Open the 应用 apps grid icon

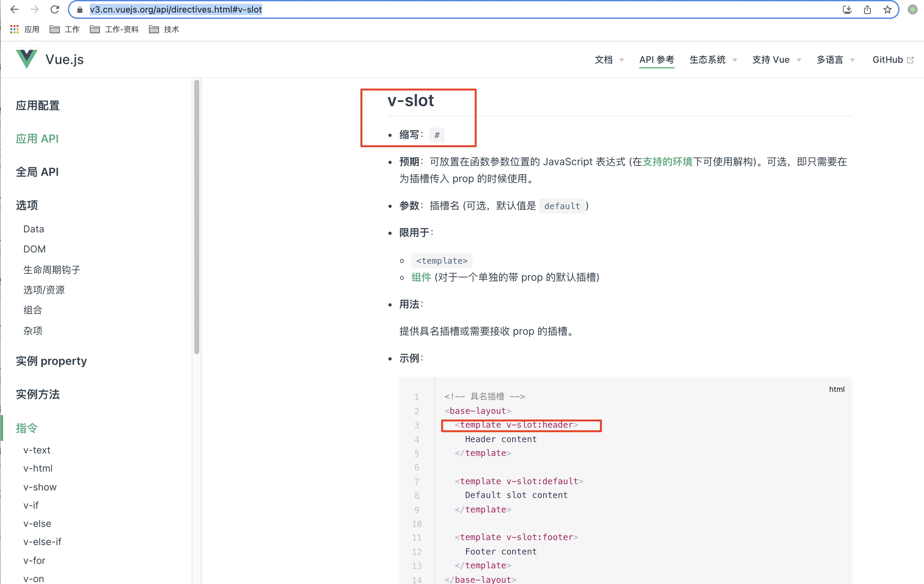click(14, 29)
